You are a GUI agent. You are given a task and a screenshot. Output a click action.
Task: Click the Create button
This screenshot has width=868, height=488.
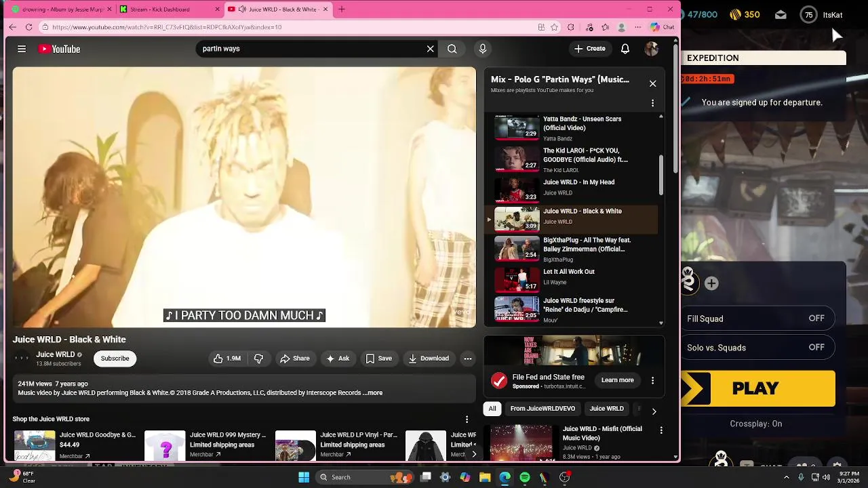click(x=589, y=49)
